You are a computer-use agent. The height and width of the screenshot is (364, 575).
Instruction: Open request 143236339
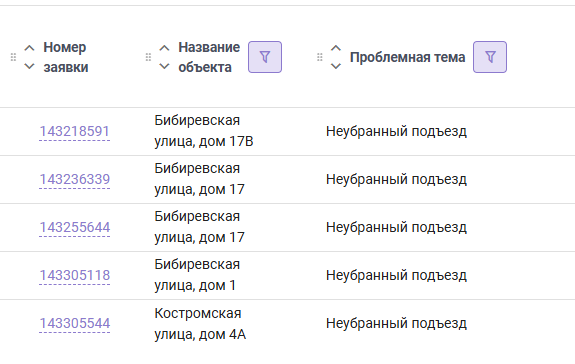(x=74, y=179)
